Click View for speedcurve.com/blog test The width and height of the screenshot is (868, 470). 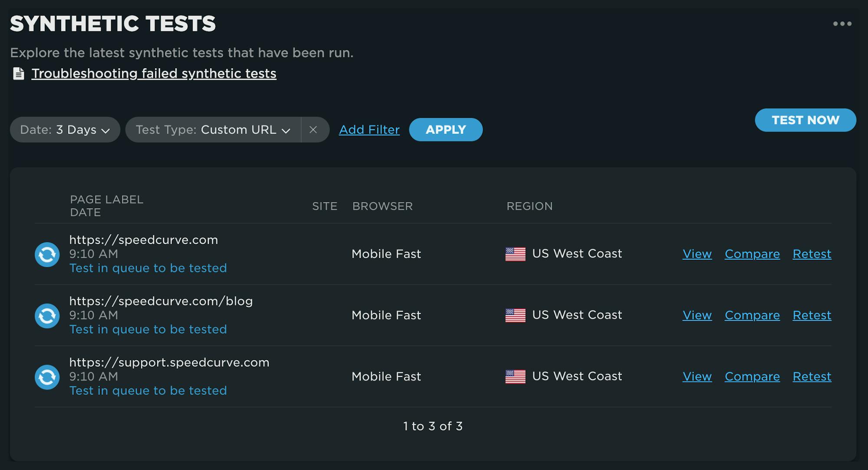click(696, 315)
